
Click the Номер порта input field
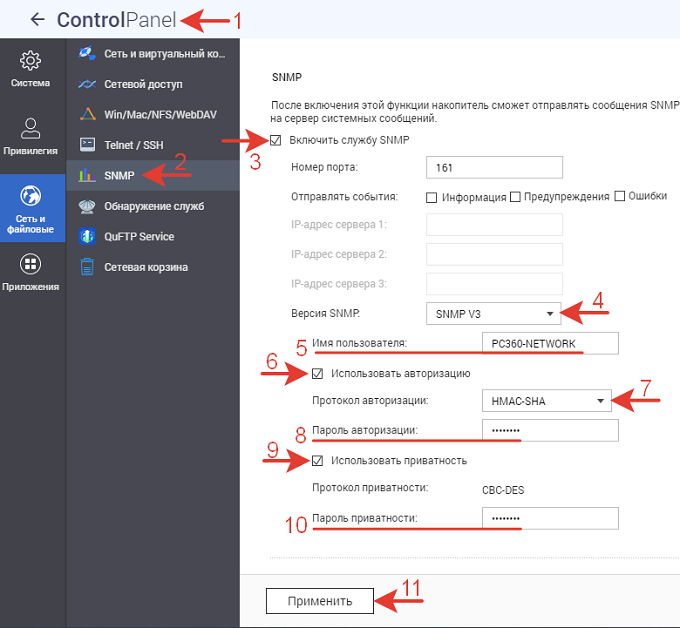coord(494,167)
